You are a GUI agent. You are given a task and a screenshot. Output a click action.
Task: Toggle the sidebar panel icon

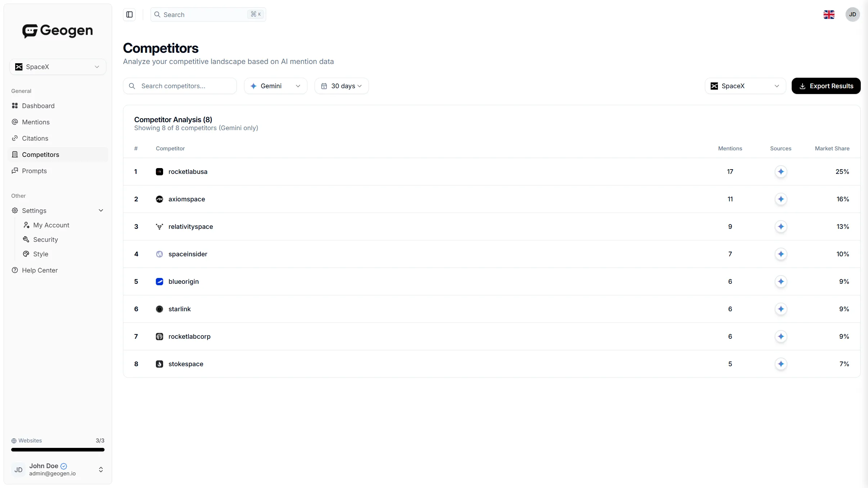coord(129,14)
